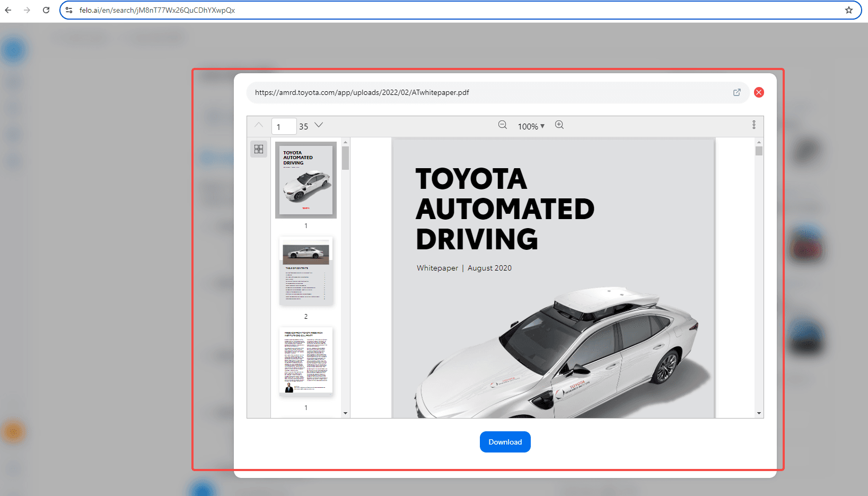868x496 pixels.
Task: Click thumbnail panel scroll up arrow
Action: click(346, 142)
